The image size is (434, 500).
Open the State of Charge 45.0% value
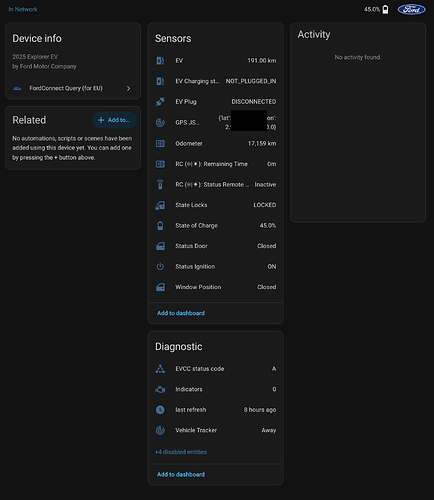(268, 226)
